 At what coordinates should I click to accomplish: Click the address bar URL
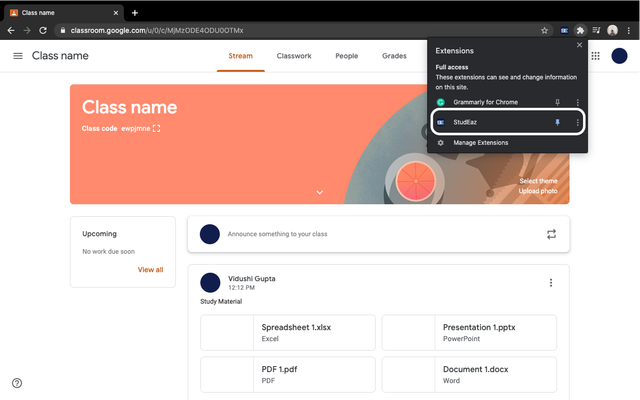click(x=157, y=31)
